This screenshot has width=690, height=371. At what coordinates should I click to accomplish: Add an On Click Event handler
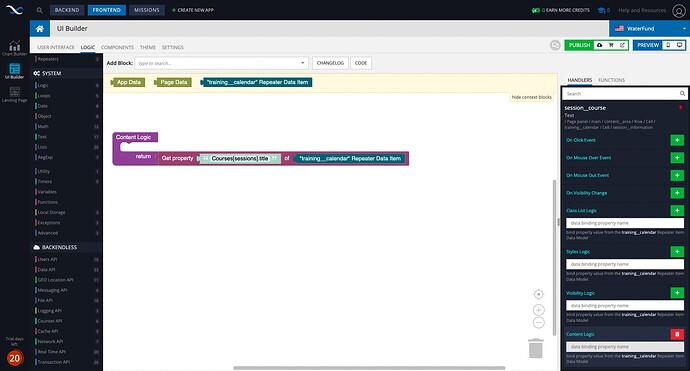(677, 140)
